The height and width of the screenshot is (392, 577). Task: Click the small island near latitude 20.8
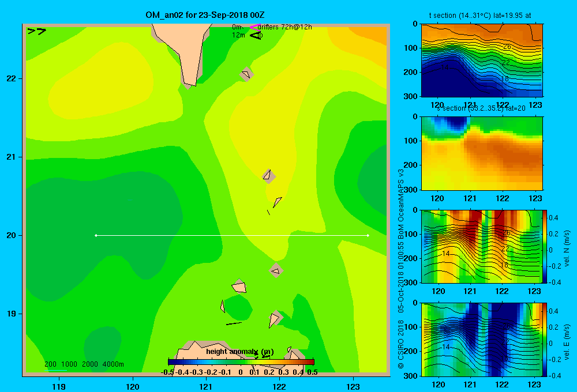coord(268,175)
